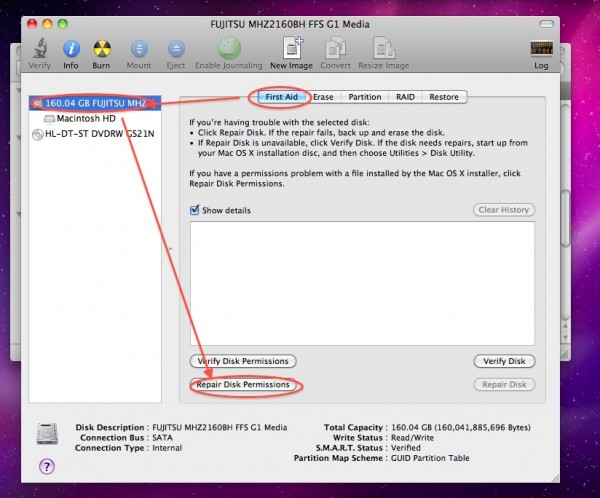This screenshot has height=498, width=600.
Task: Click inside the First Aid details log area
Action: [x=362, y=283]
